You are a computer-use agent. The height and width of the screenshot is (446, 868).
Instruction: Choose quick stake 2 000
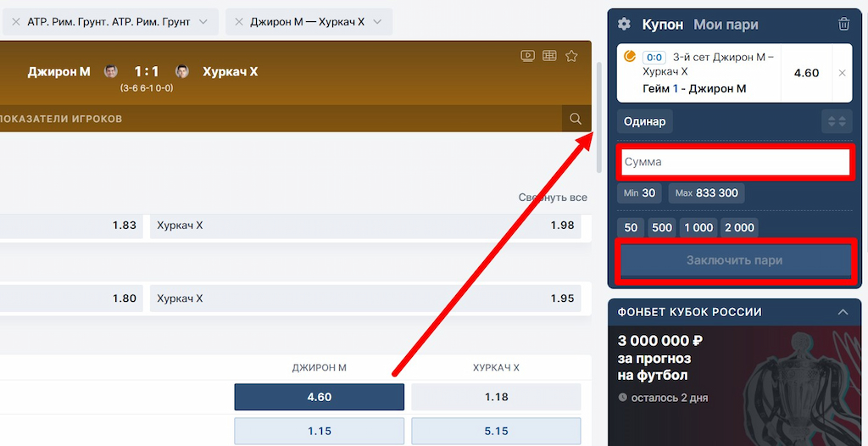point(739,228)
